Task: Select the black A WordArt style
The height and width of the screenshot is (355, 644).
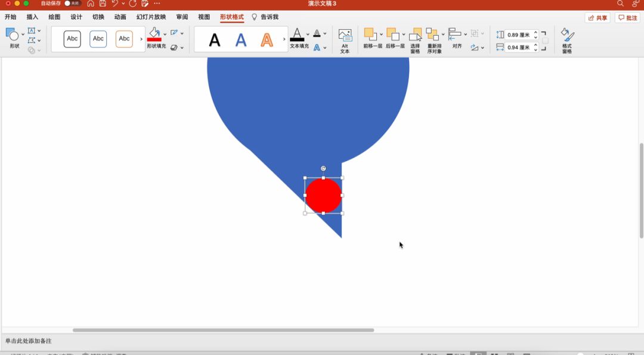Action: [x=215, y=40]
